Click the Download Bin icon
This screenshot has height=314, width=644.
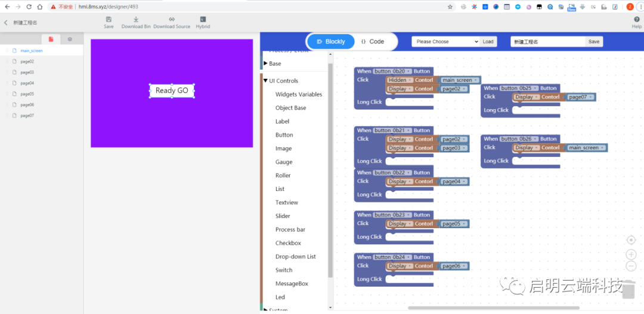136,19
